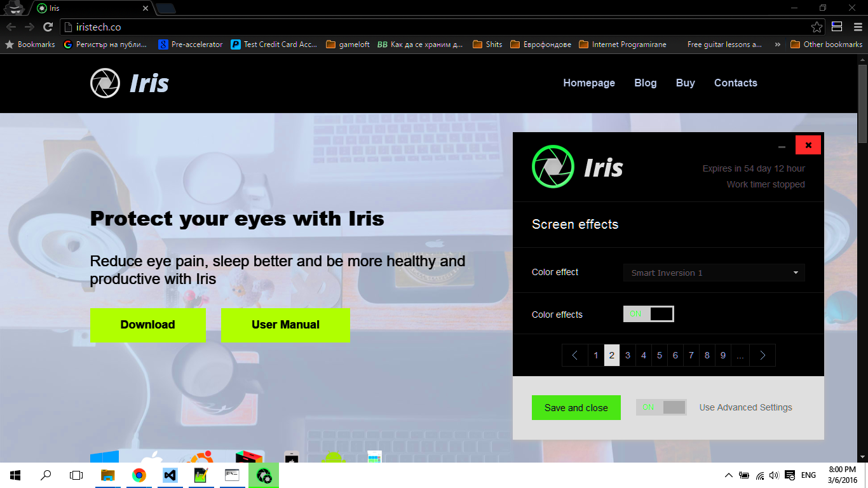This screenshot has width=868, height=488.
Task: Select page 3 in the pagination
Action: click(627, 355)
